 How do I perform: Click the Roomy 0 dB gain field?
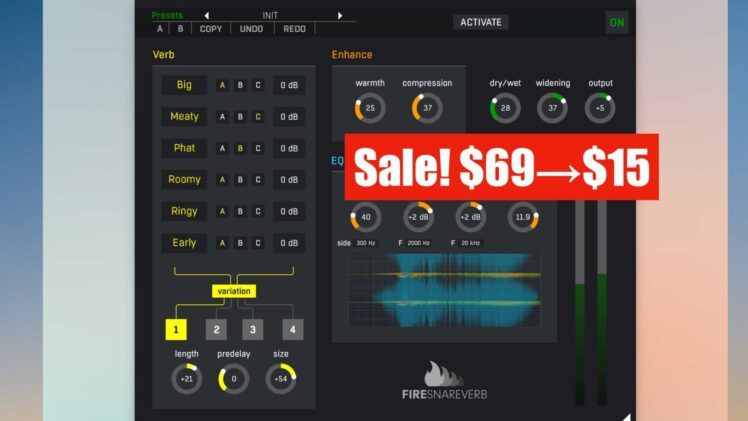click(289, 180)
